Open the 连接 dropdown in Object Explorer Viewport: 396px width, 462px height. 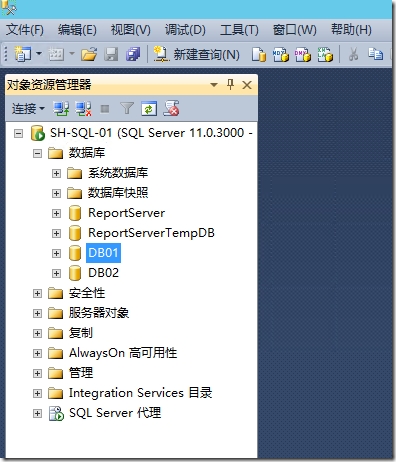(x=28, y=109)
